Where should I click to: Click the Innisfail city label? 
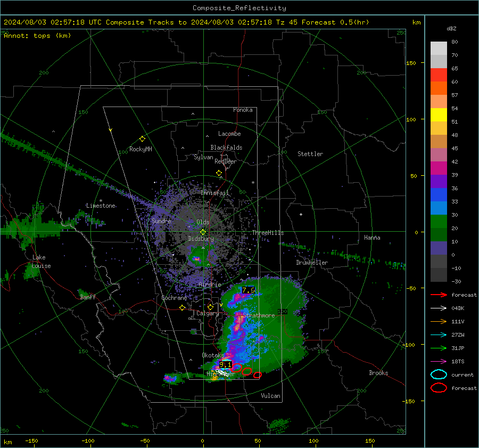coord(214,193)
